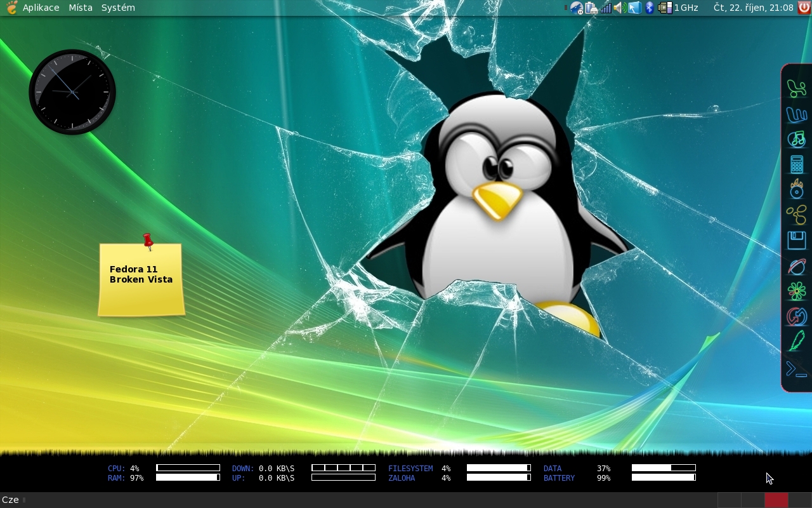Open the Systém menu
The width and height of the screenshot is (812, 508).
pyautogui.click(x=118, y=8)
